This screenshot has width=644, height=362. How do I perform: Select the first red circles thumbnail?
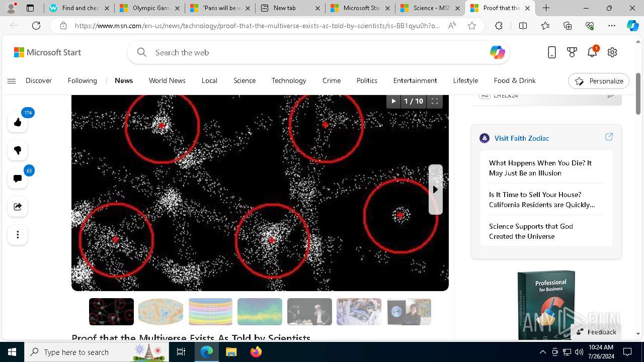112,312
